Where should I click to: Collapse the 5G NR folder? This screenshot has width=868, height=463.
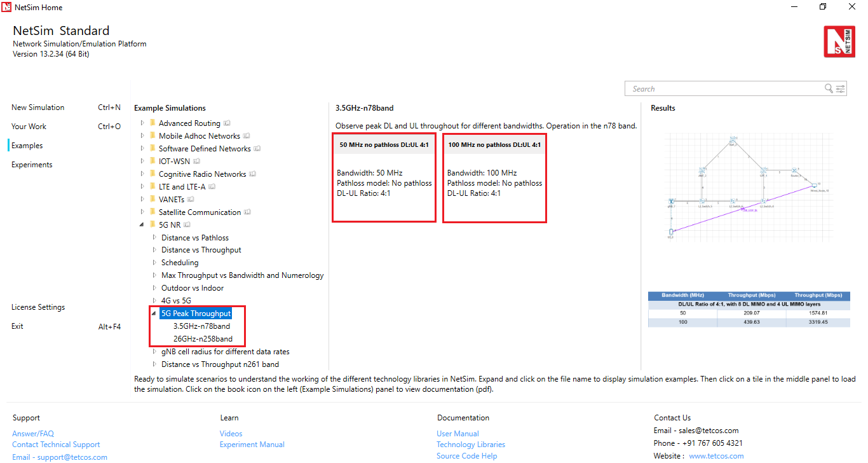coord(142,225)
